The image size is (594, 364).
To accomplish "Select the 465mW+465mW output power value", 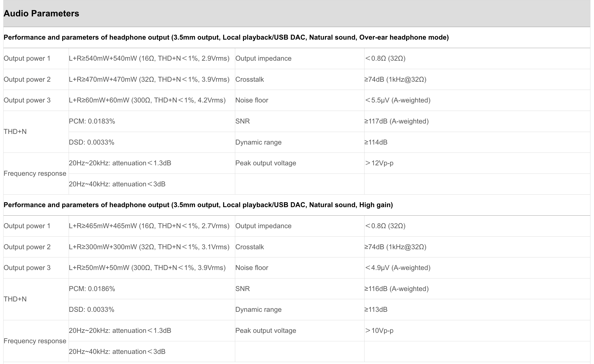I will pyautogui.click(x=149, y=226).
